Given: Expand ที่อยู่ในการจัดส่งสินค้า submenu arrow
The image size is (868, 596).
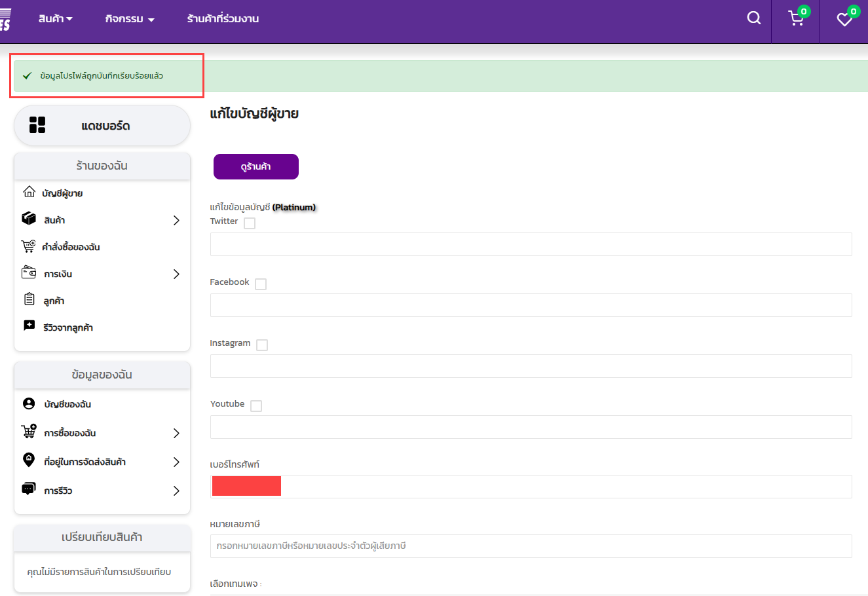Looking at the screenshot, I should coord(176,462).
